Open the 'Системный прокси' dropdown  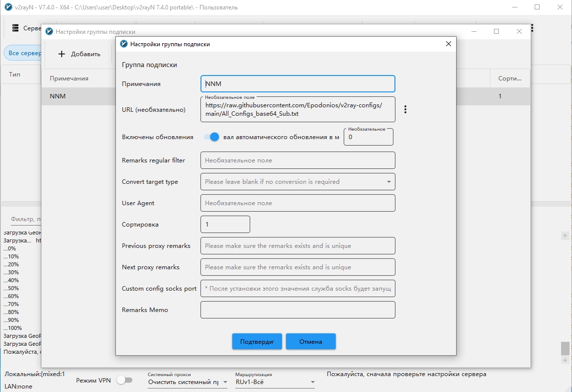pos(188,382)
